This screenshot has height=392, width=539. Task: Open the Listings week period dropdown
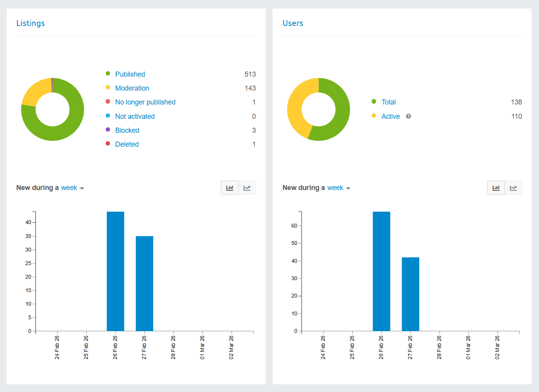pos(72,188)
